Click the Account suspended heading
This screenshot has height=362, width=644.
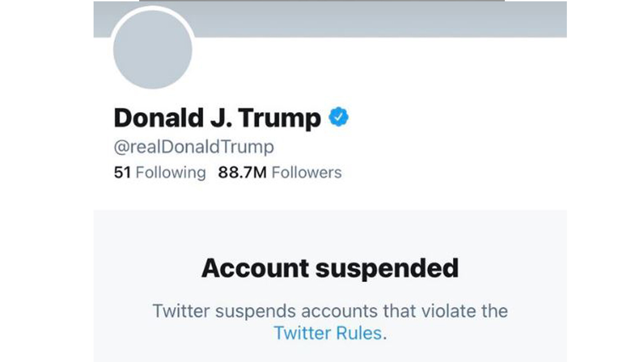click(330, 268)
